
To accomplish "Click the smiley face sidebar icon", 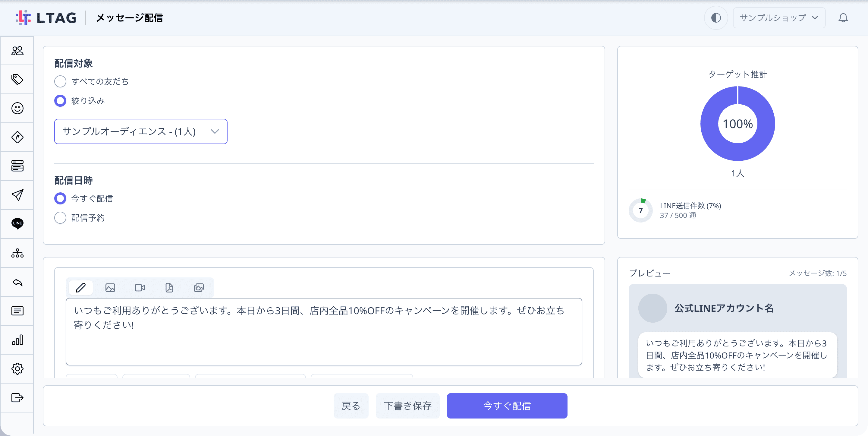I will [17, 108].
